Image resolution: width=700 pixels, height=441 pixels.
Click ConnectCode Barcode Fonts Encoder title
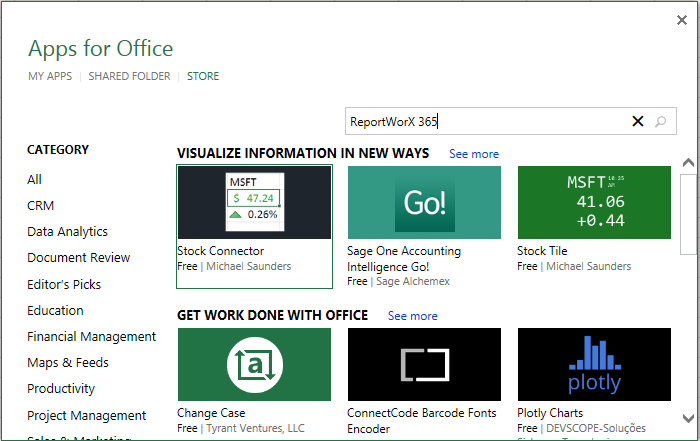click(x=421, y=421)
